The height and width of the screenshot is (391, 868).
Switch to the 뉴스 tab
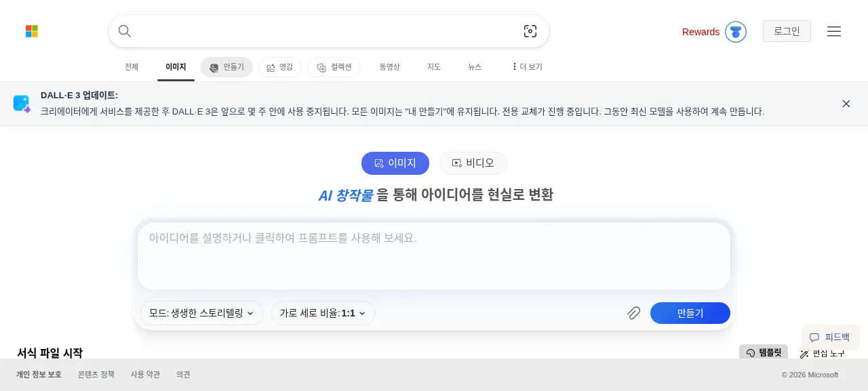(x=475, y=67)
